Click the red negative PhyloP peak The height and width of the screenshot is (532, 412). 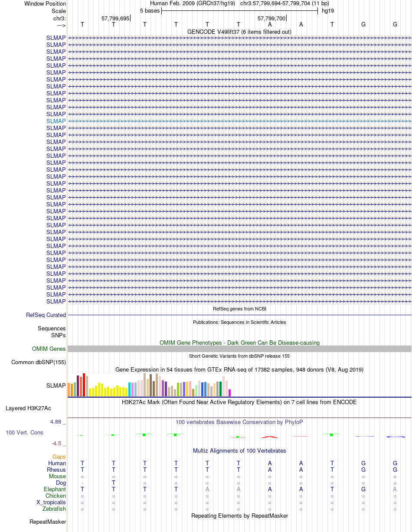(270, 437)
